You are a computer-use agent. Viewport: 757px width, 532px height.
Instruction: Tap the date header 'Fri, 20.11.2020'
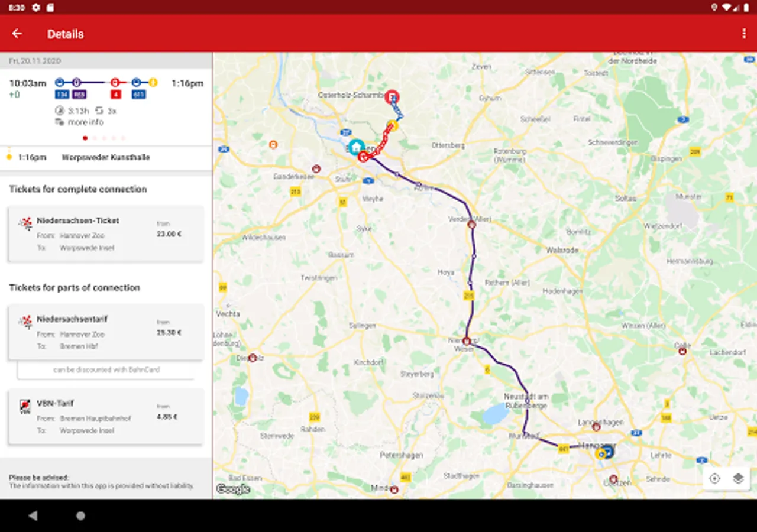click(35, 61)
